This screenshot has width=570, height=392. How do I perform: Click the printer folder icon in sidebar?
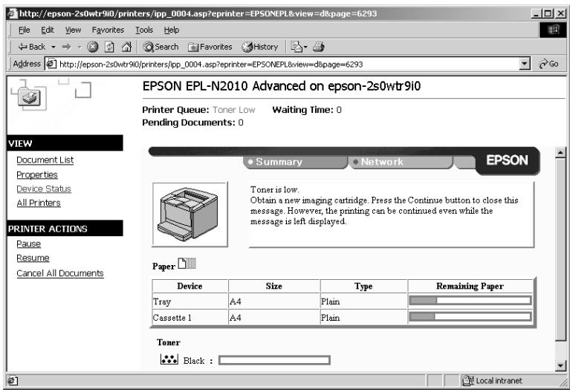(29, 98)
